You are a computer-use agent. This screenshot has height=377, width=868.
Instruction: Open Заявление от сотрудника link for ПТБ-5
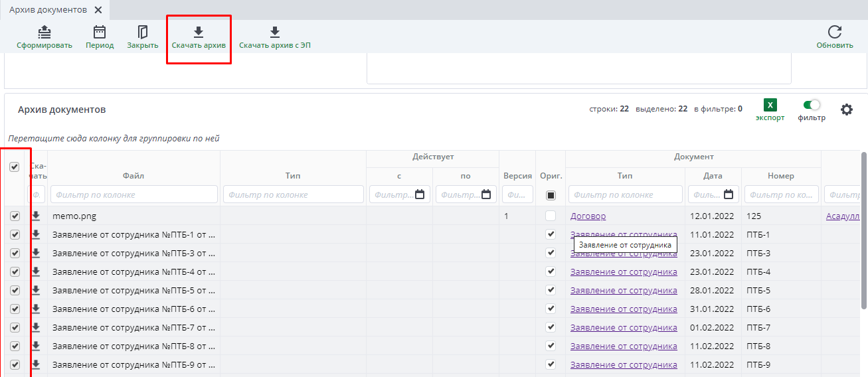coord(623,290)
